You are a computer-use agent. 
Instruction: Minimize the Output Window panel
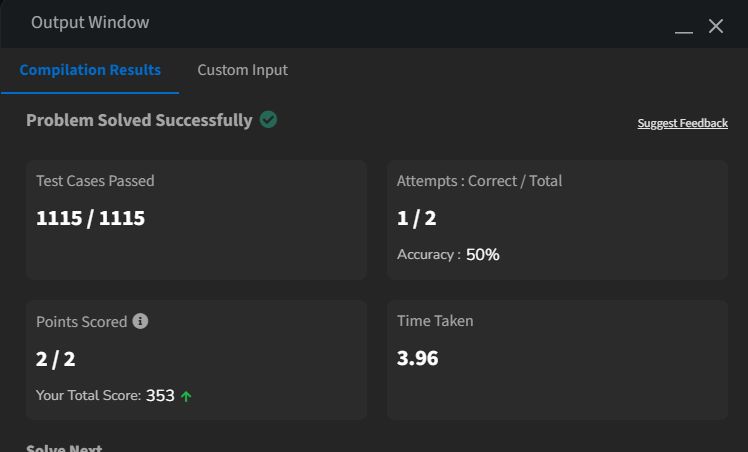pos(684,32)
